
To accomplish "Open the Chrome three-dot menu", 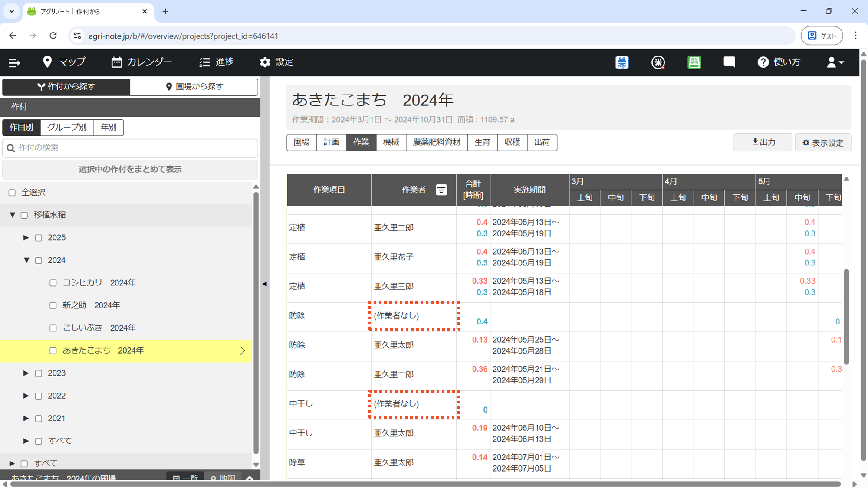I will (855, 36).
